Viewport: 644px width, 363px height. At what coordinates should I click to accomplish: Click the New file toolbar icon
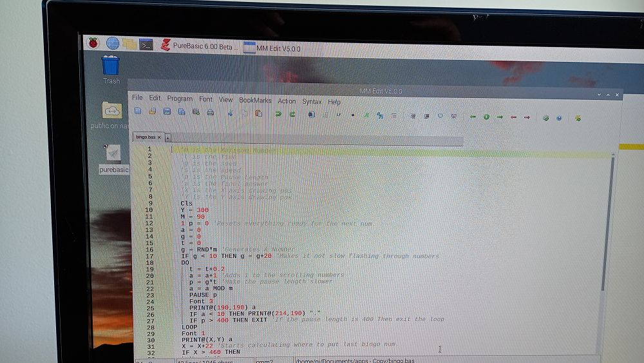click(138, 112)
